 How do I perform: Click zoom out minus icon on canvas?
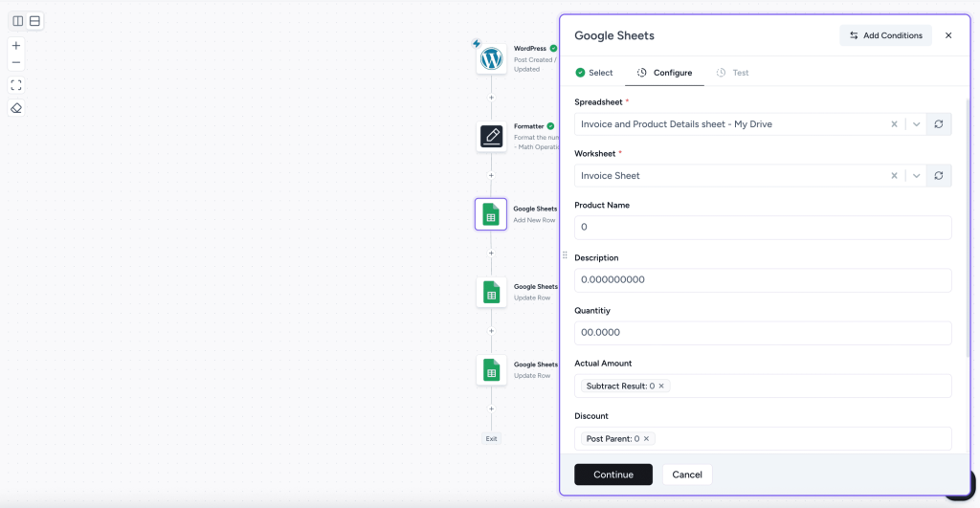point(16,62)
